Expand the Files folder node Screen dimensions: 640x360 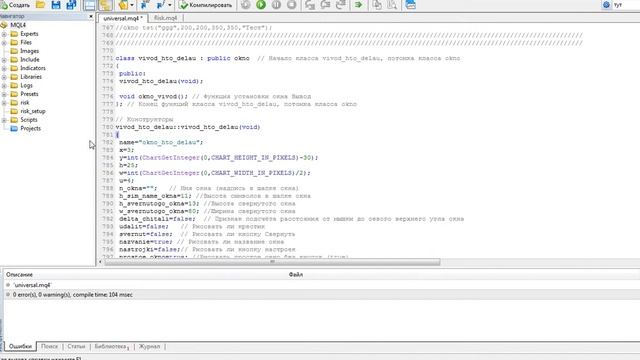tap(4, 42)
